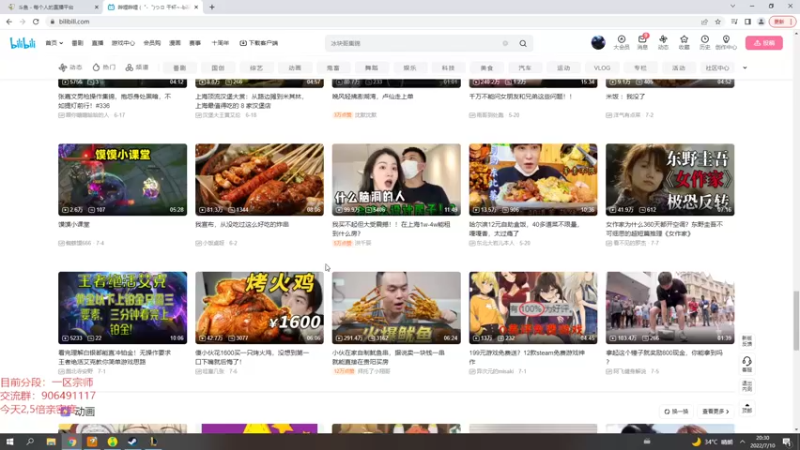This screenshot has width=800, height=450.
Task: Open the buffet meal video thumbnail
Action: pyautogui.click(x=533, y=180)
